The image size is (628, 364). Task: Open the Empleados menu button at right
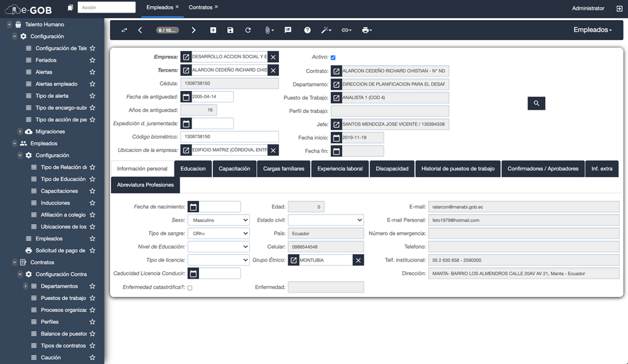592,30
